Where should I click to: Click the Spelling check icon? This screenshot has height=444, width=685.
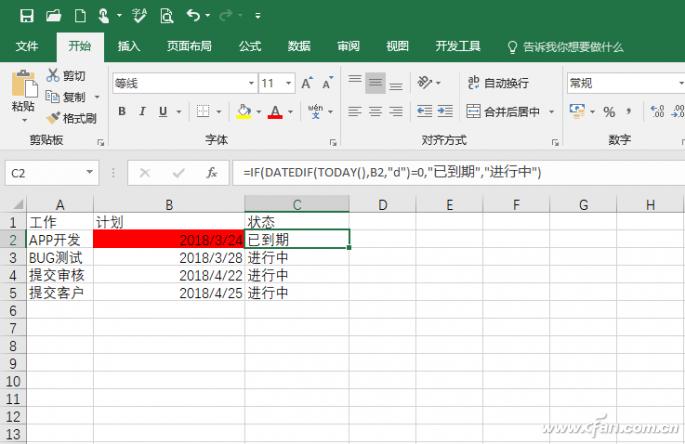click(139, 16)
